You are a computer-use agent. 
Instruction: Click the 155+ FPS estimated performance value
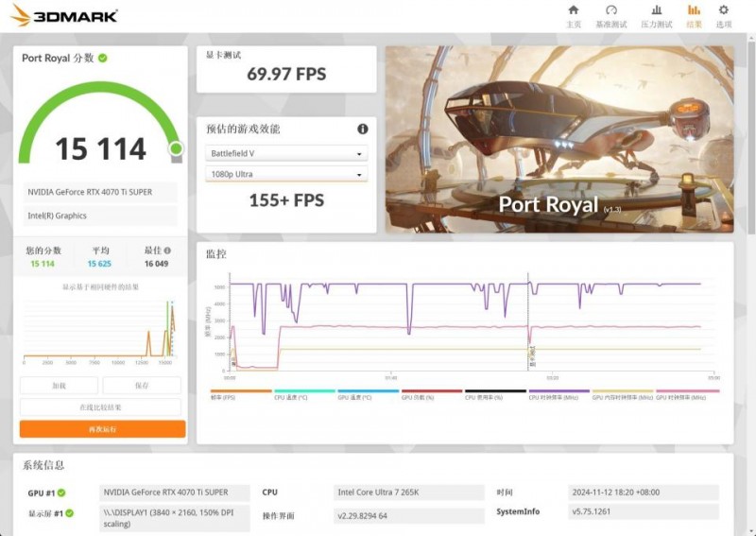(286, 200)
